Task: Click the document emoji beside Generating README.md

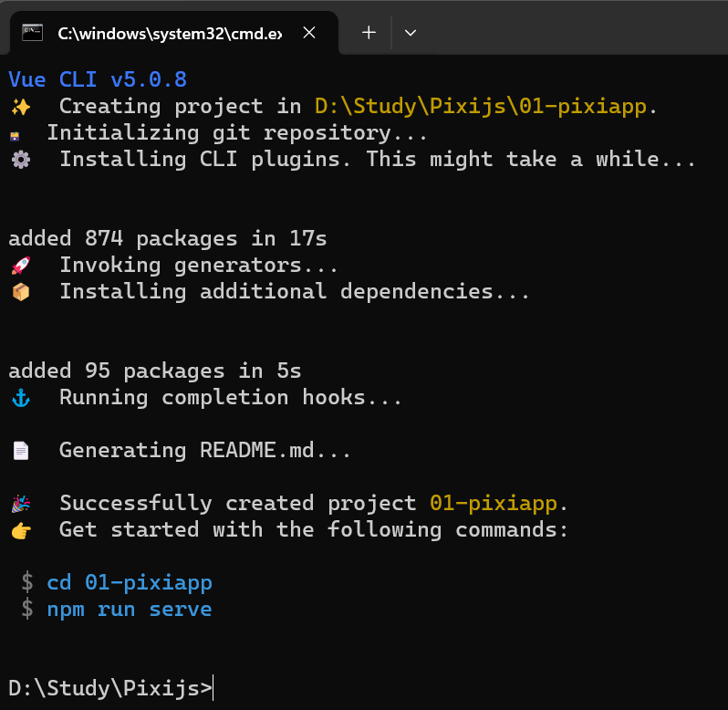Action: coord(21,451)
